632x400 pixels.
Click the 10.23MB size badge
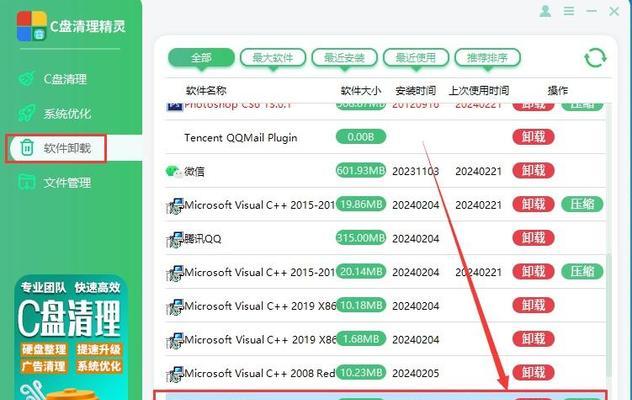361,372
